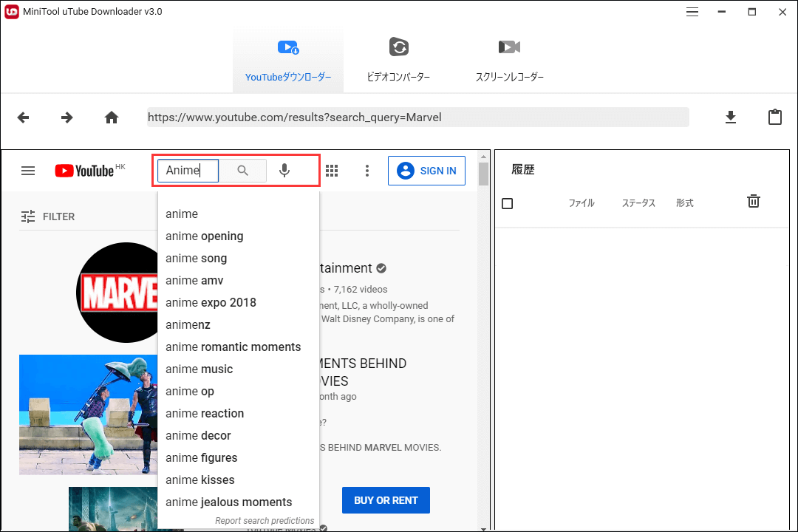Screen dimensions: 798x532
Task: Click the clipboard paste URL icon
Action: [775, 117]
